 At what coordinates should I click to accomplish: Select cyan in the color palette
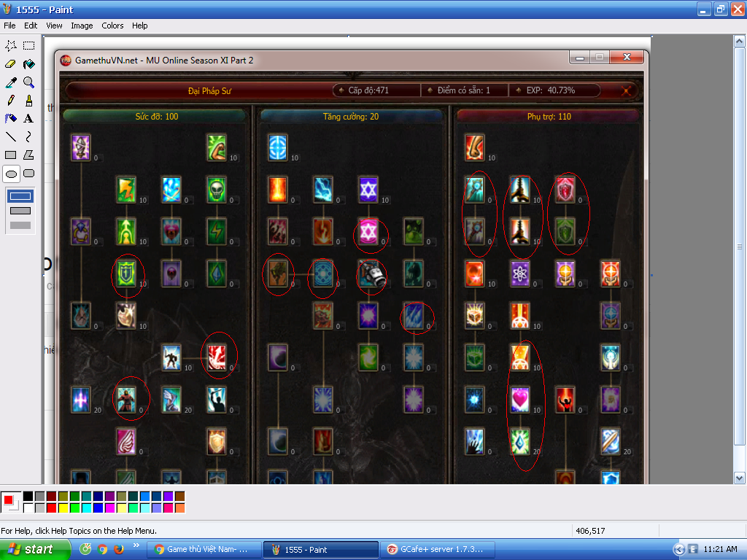click(86, 507)
